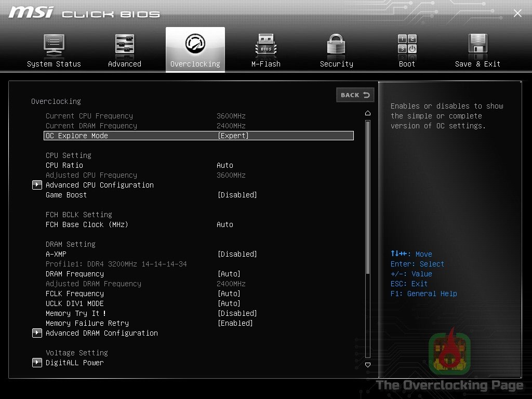The height and width of the screenshot is (399, 532).
Task: Click the Overclocking circular icon
Action: point(195,44)
